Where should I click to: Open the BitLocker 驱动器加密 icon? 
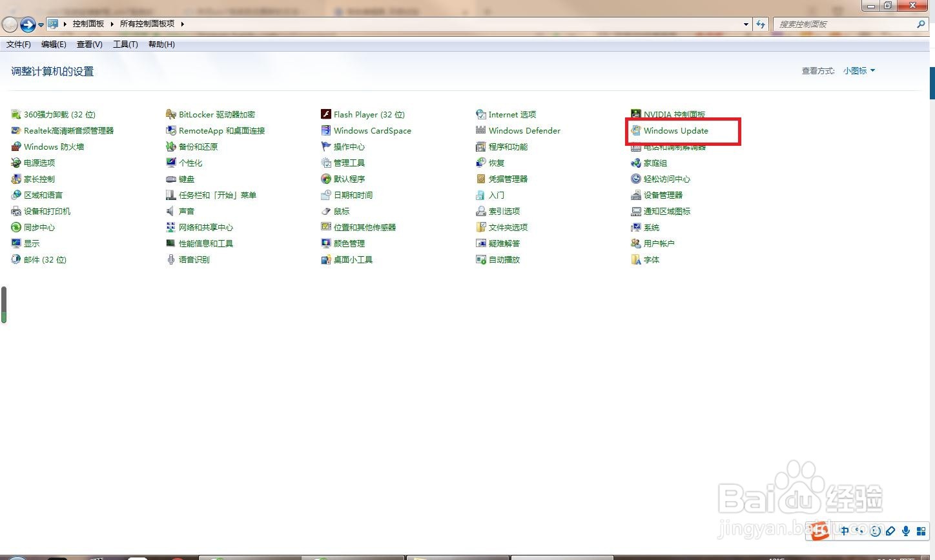click(x=171, y=114)
